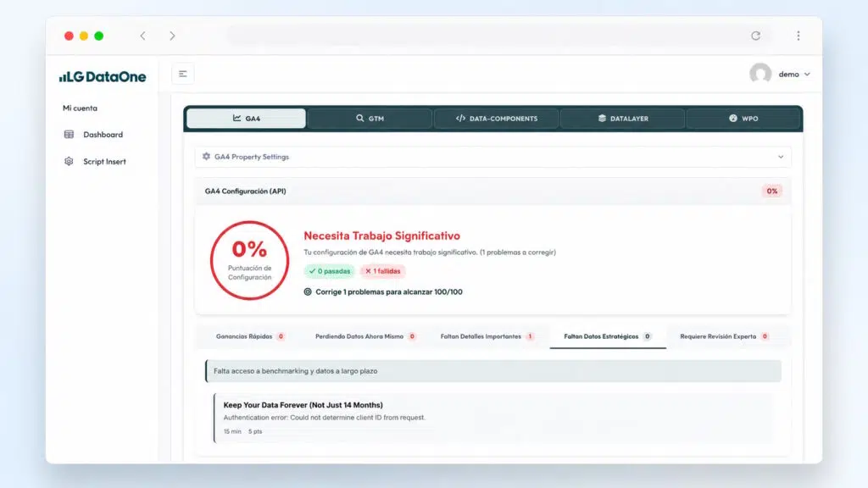The image size is (868, 488).
Task: Click Necesita Trabajo Significativo heading
Action: (x=382, y=236)
